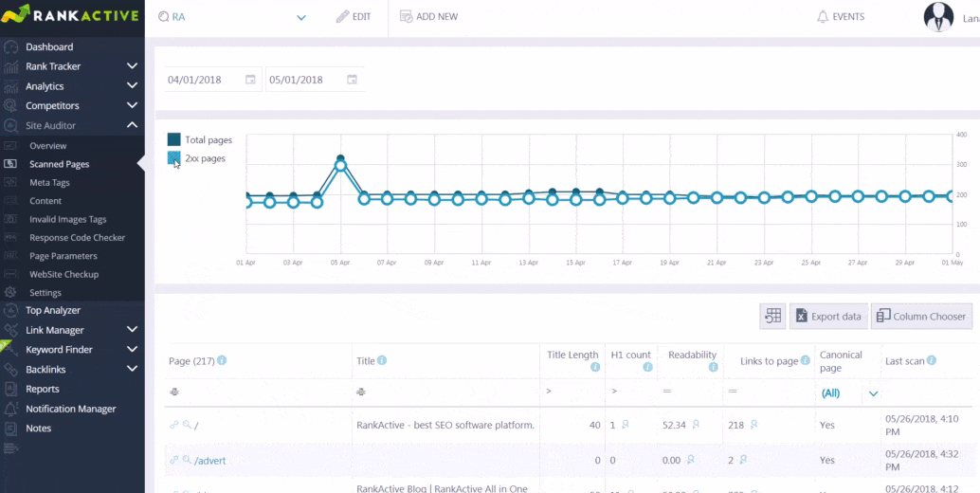Expand the Keyword Finder menu chevron

point(132,350)
